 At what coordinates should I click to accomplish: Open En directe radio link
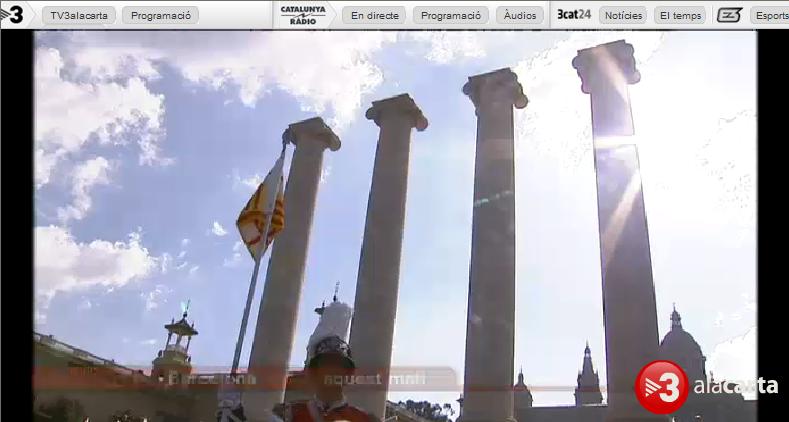[374, 16]
